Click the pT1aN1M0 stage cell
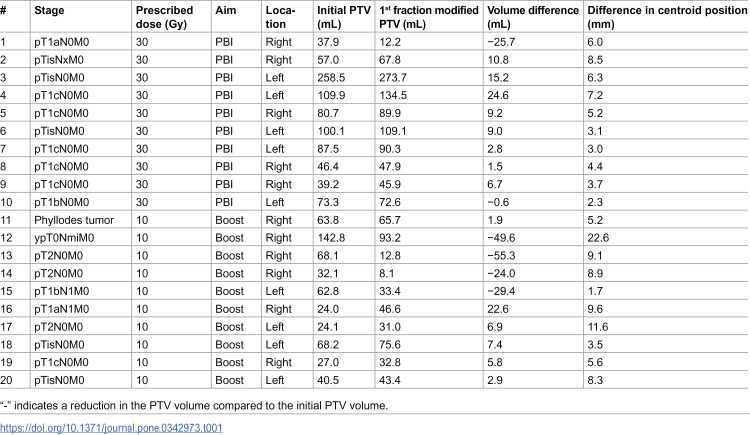 [x=62, y=309]
